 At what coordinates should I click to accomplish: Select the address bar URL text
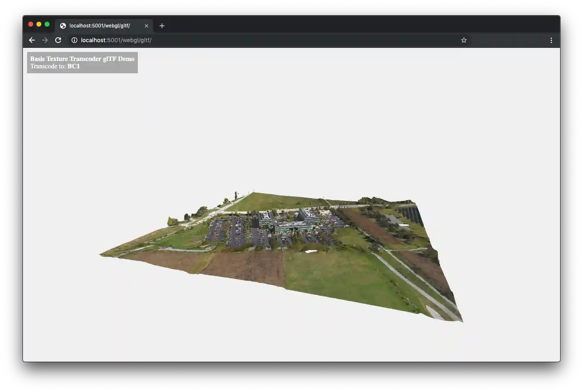tap(116, 40)
